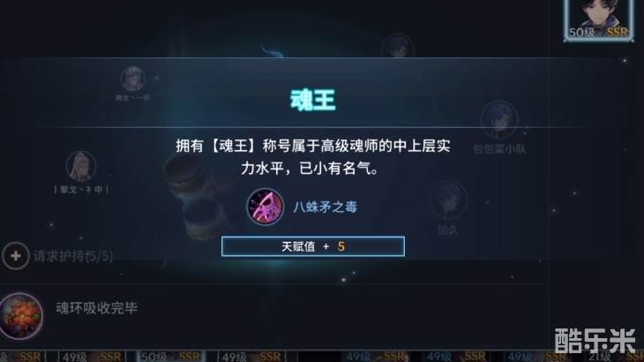
Task: Tap the soul ring icon beside 魂环吸收完毕
Action: (x=20, y=315)
